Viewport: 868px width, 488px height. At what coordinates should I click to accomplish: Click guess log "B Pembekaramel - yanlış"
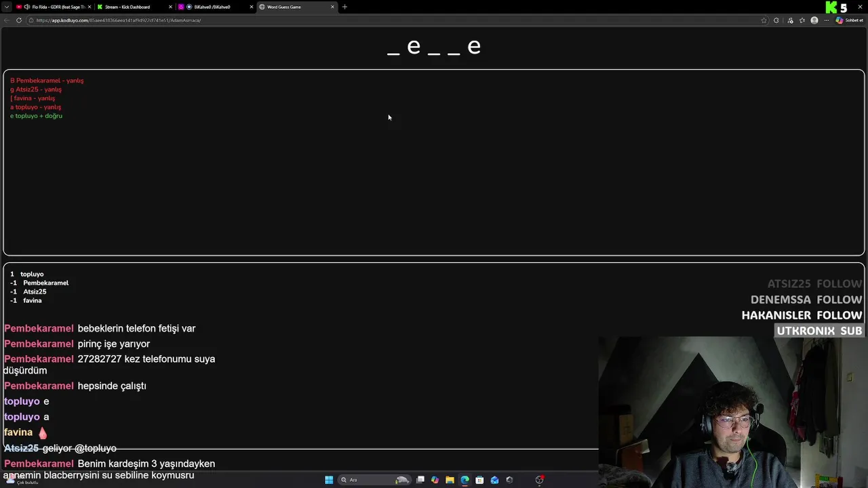click(47, 81)
